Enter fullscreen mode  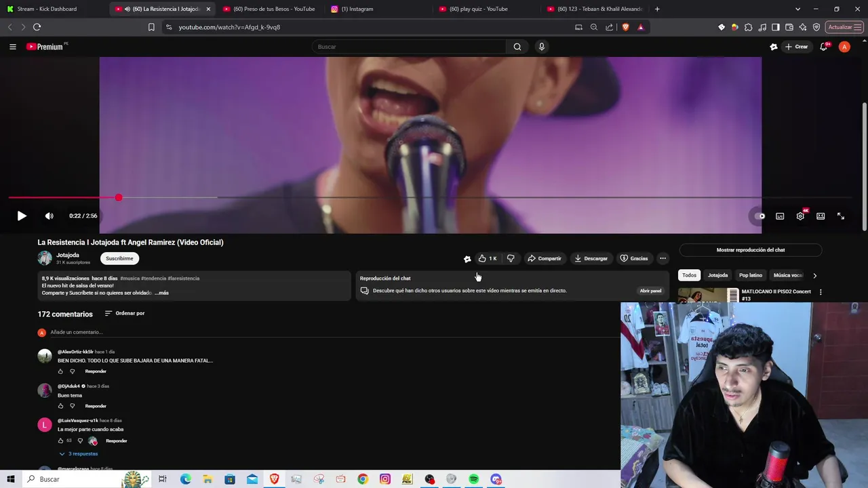click(x=841, y=216)
